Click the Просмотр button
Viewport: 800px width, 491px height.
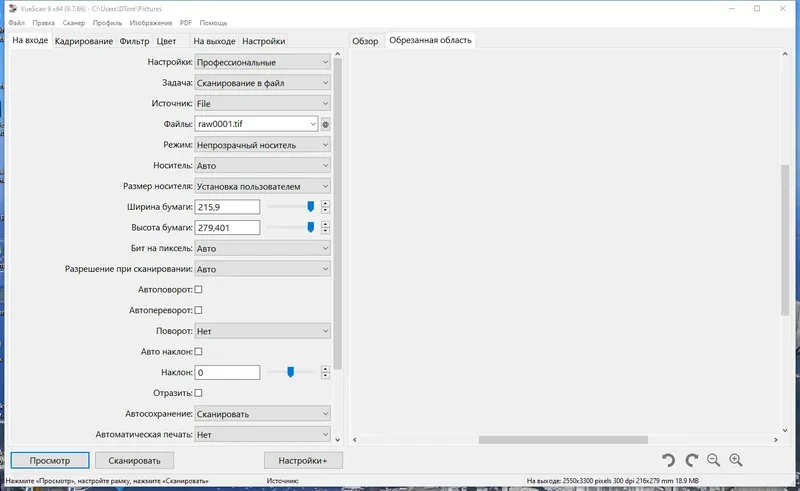49,460
